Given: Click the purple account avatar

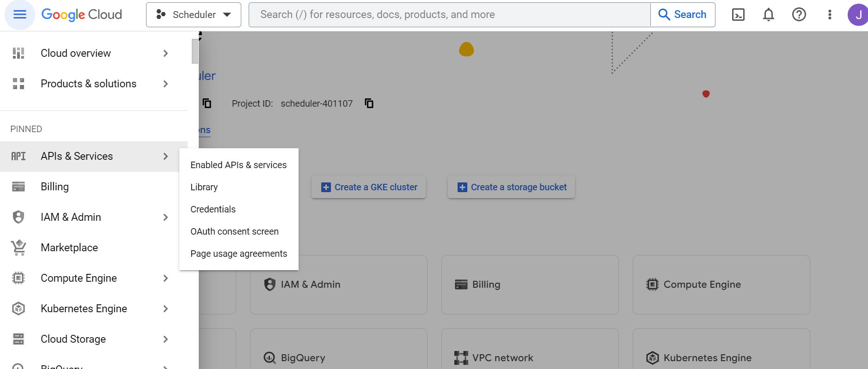Looking at the screenshot, I should pyautogui.click(x=857, y=15).
